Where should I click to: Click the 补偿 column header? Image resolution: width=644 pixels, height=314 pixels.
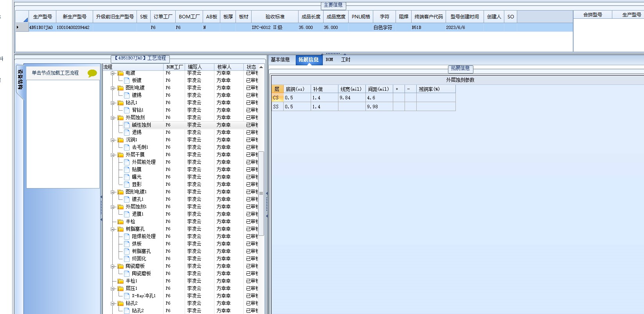324,89
